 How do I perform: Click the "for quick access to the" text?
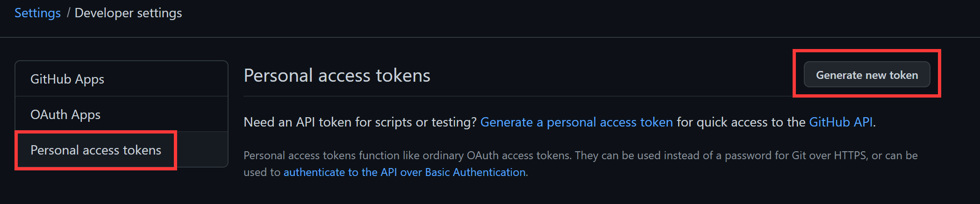click(x=741, y=122)
